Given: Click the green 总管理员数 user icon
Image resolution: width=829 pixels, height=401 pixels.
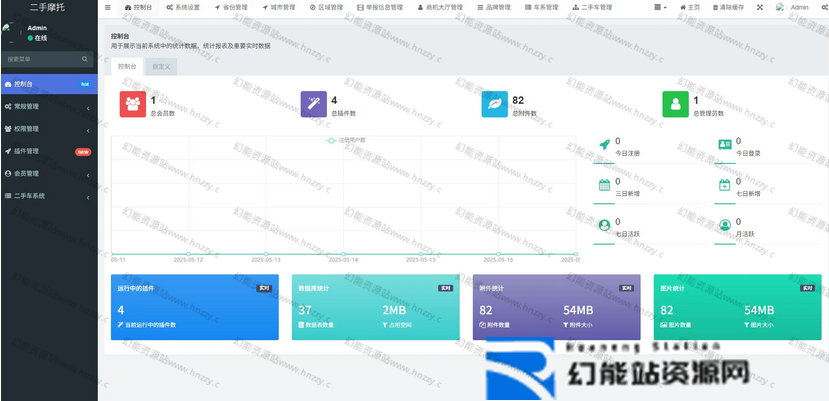Looking at the screenshot, I should (x=676, y=104).
